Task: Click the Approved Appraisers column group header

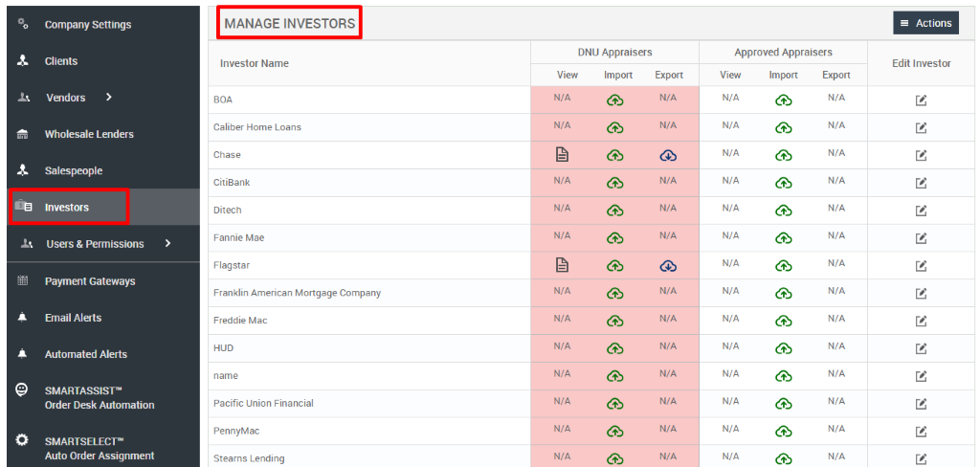Action: (783, 53)
